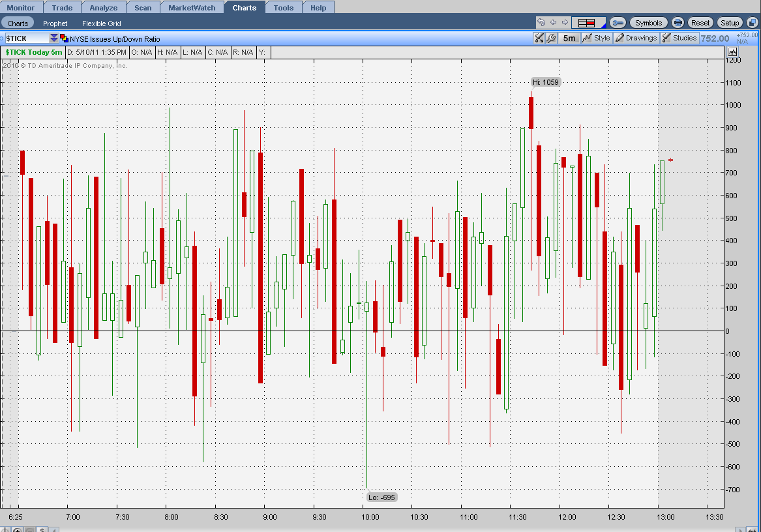761x532 pixels.
Task: Select the Charts sub-tab
Action: 18,23
